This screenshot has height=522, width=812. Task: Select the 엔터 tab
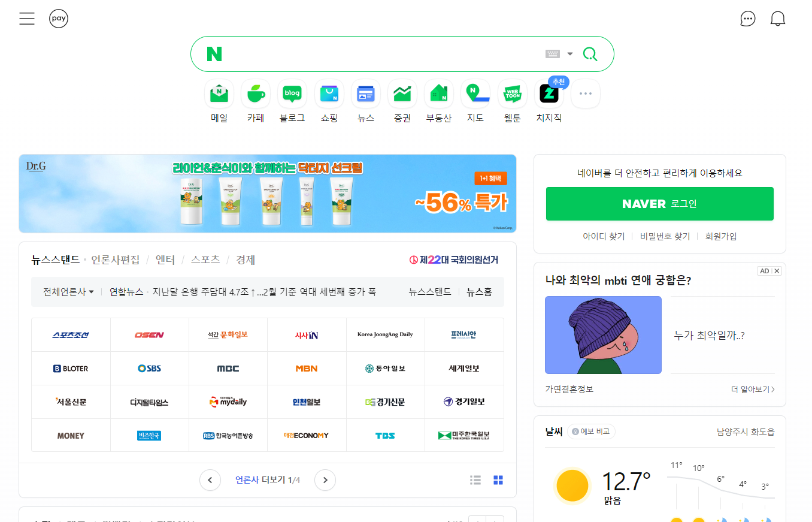[x=165, y=260]
